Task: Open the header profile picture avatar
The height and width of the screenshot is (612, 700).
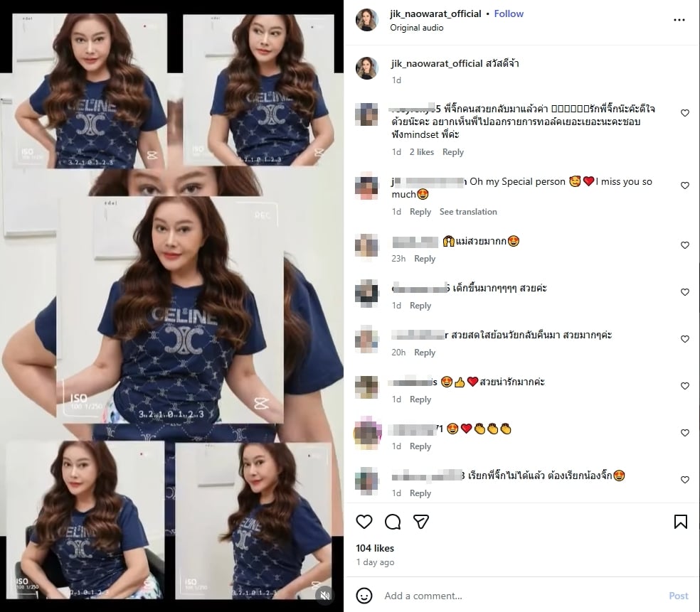Action: (x=367, y=20)
